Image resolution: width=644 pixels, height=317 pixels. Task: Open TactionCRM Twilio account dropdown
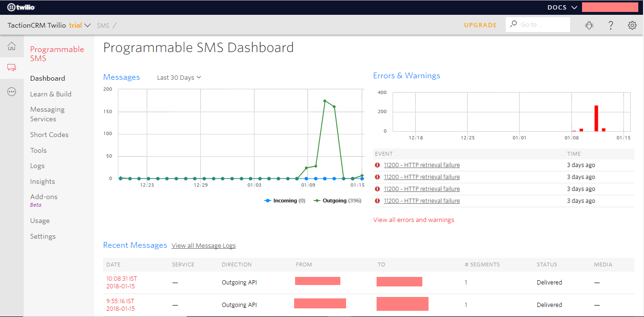(x=49, y=25)
